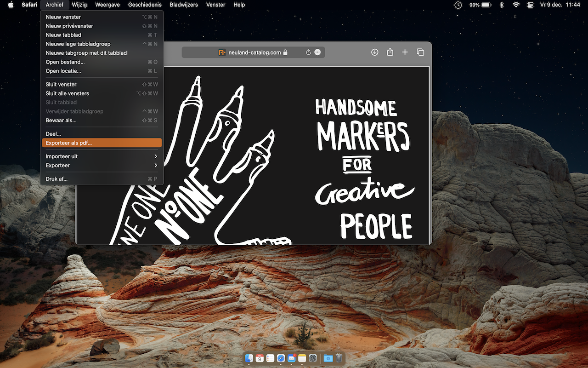Open Reminders from the Dock
Image resolution: width=588 pixels, height=368 pixels.
[x=270, y=358]
